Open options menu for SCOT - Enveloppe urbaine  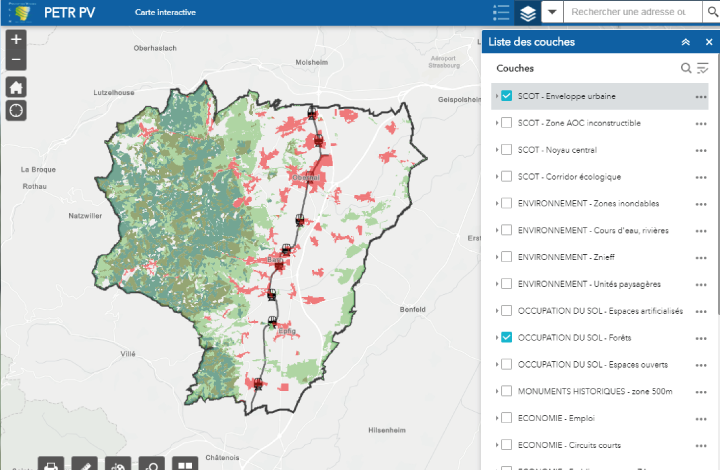point(701,97)
